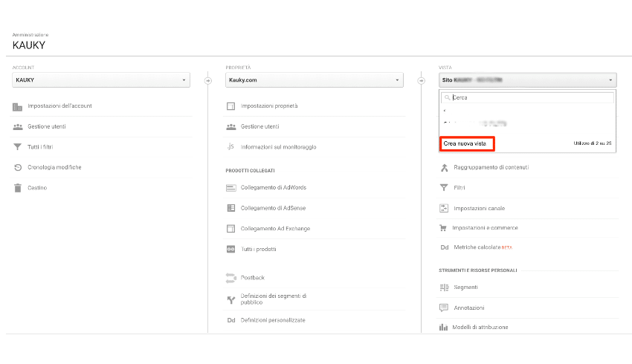Open the KAUKY account dropdown
The width and height of the screenshot is (632, 364).
(101, 80)
